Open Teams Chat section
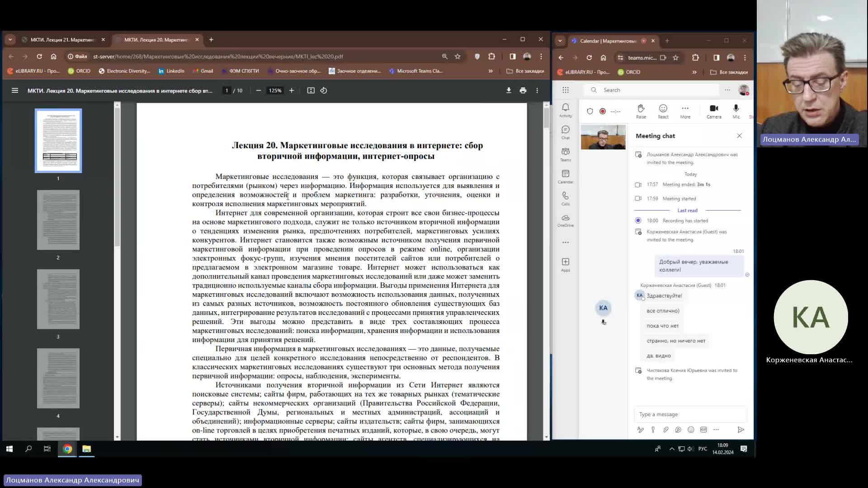The image size is (868, 488). pyautogui.click(x=566, y=132)
